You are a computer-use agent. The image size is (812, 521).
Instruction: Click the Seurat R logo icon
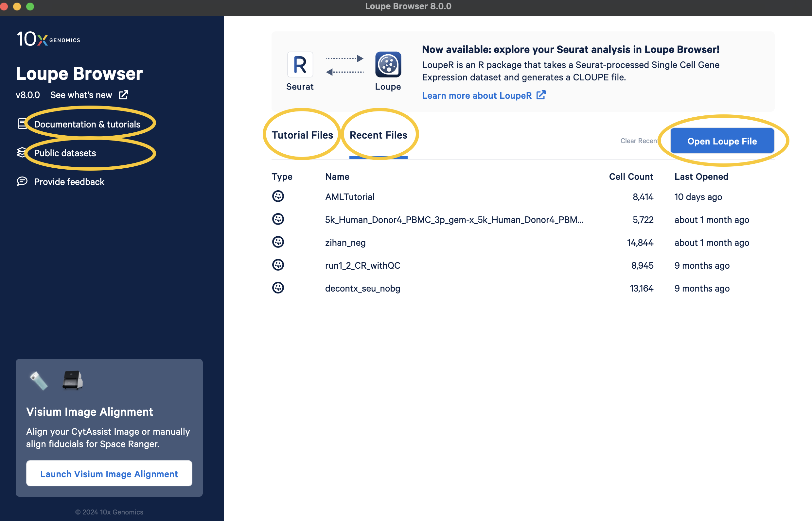point(300,64)
